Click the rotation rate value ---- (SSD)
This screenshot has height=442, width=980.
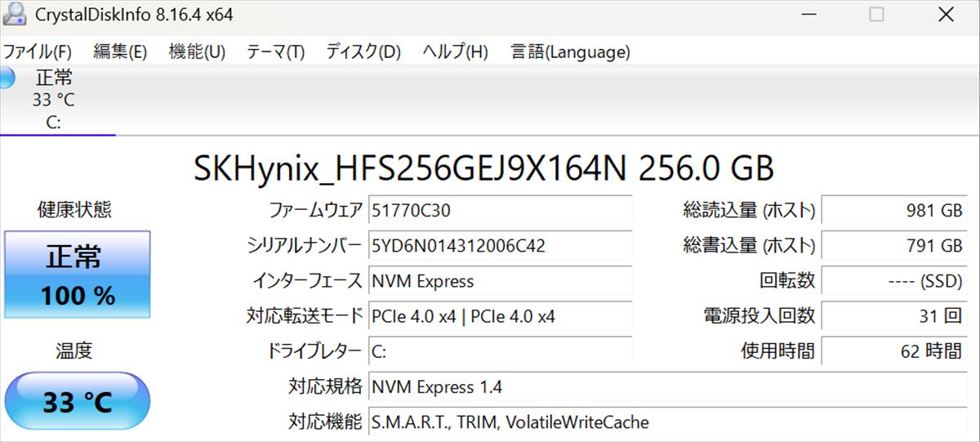[895, 281]
